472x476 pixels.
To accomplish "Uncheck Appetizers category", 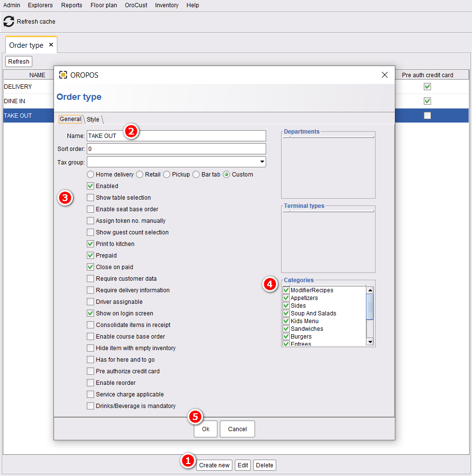I will click(x=286, y=298).
